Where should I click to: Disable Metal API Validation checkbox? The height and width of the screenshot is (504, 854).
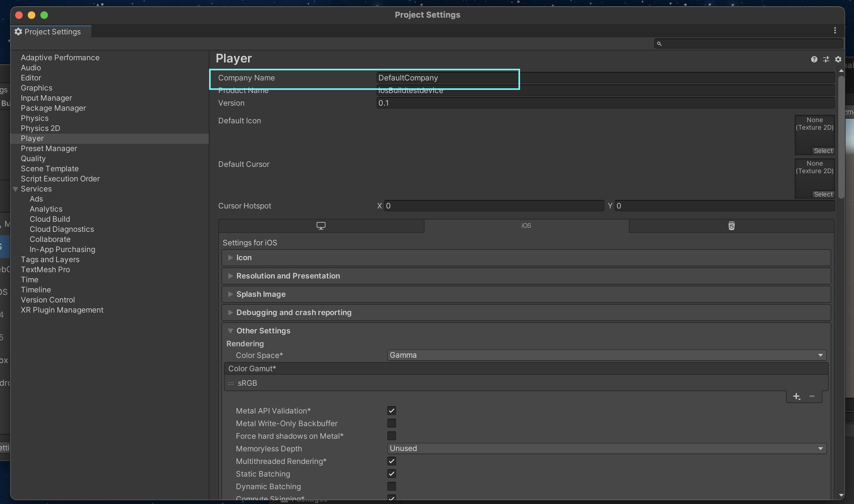[391, 411]
